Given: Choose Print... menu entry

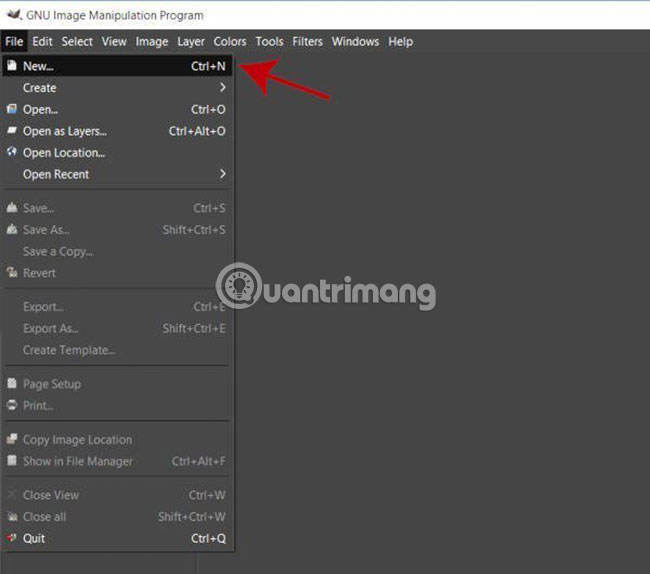Looking at the screenshot, I should click(x=117, y=405).
